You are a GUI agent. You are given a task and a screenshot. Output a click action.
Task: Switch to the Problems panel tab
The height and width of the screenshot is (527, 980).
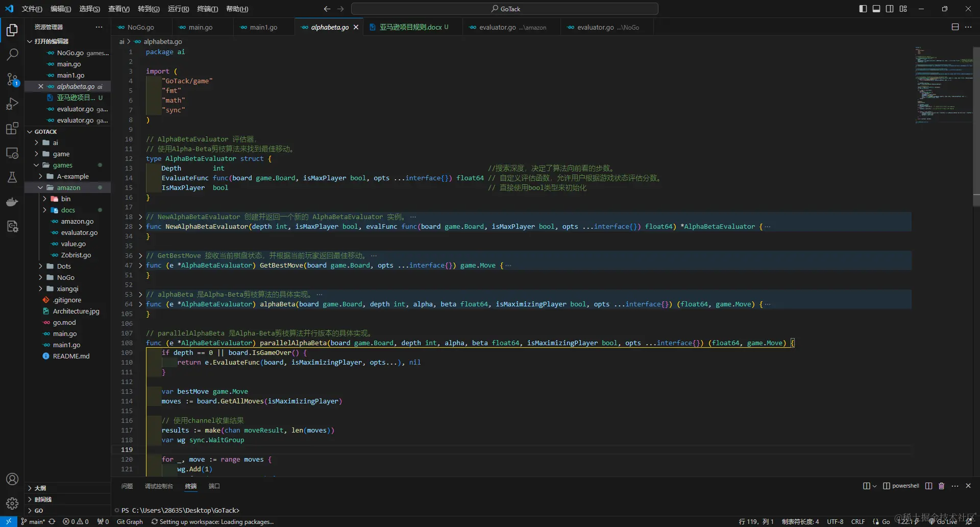click(x=127, y=486)
